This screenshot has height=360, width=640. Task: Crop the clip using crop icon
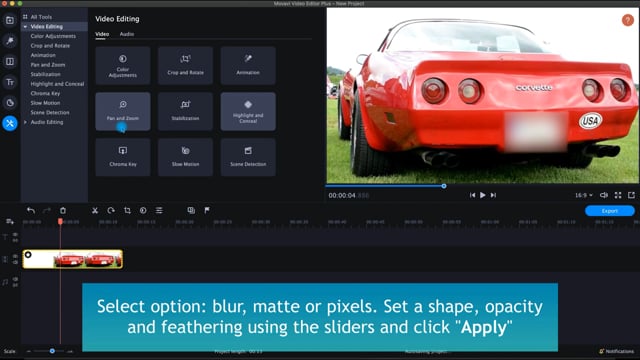pyautogui.click(x=127, y=210)
